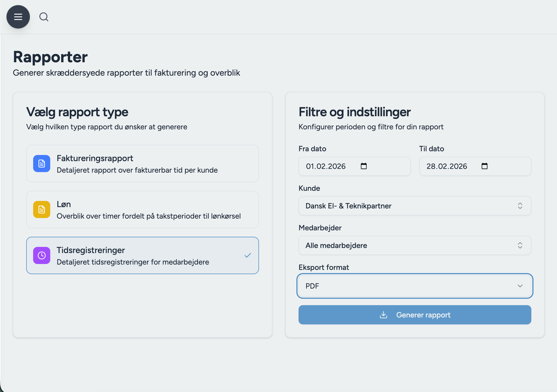The height and width of the screenshot is (392, 557).
Task: Open the Fra dato calendar picker icon
Action: click(x=364, y=166)
